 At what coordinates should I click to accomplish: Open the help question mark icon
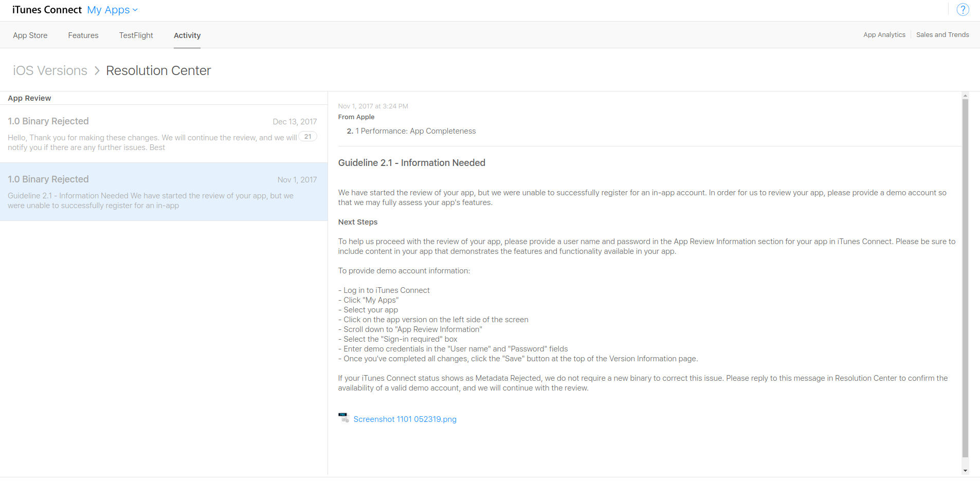coord(963,10)
